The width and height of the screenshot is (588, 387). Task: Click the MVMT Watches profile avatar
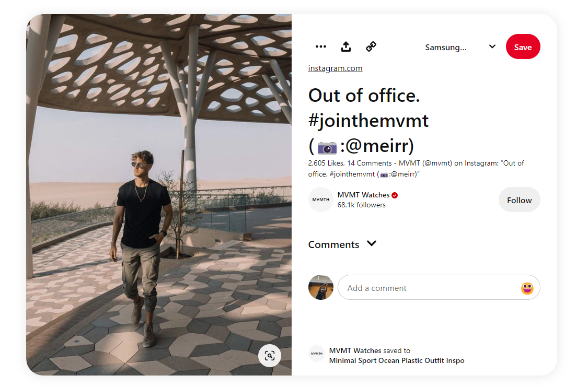320,200
